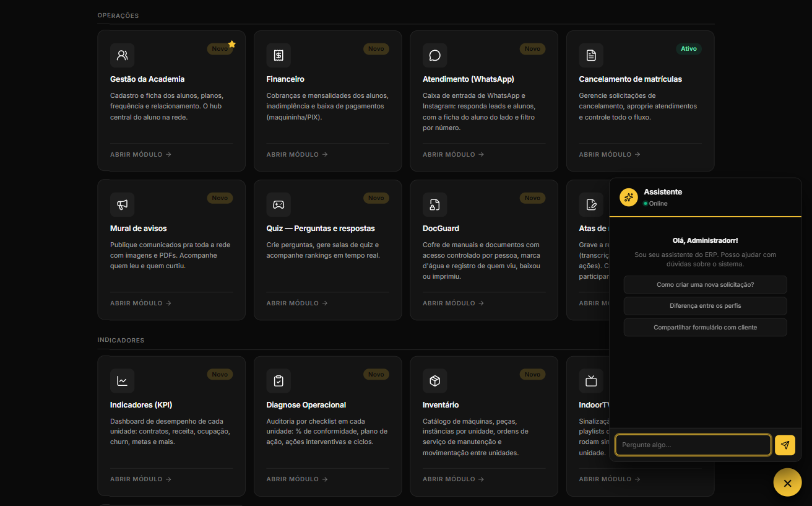Choose suggestion 'Como criar uma nova solicitação?'
Screen dimensions: 812x506
[x=705, y=285]
